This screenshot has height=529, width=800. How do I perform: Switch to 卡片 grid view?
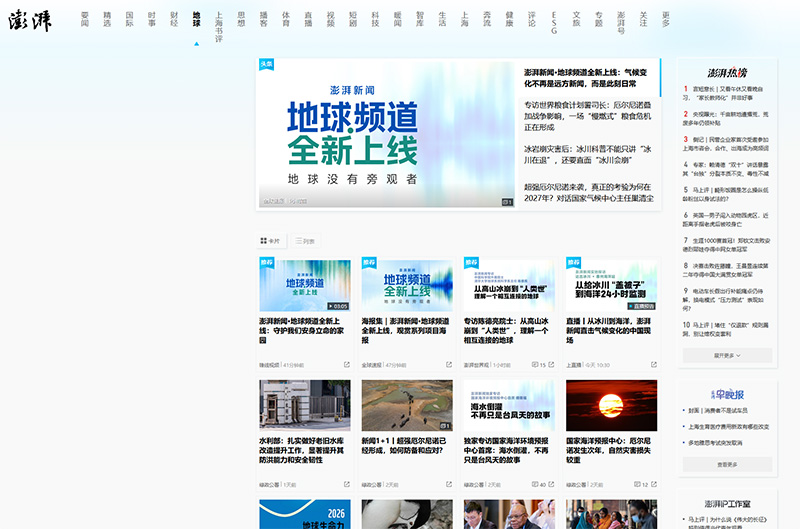270,241
